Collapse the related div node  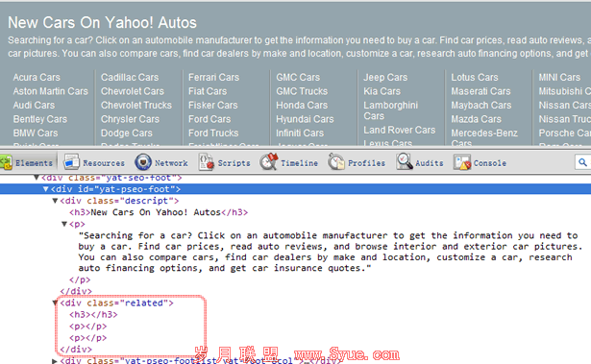pos(55,303)
